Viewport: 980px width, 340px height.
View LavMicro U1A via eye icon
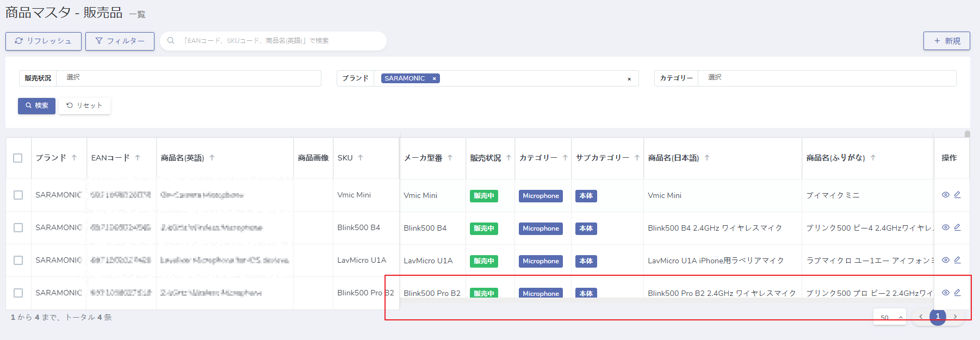[946, 260]
